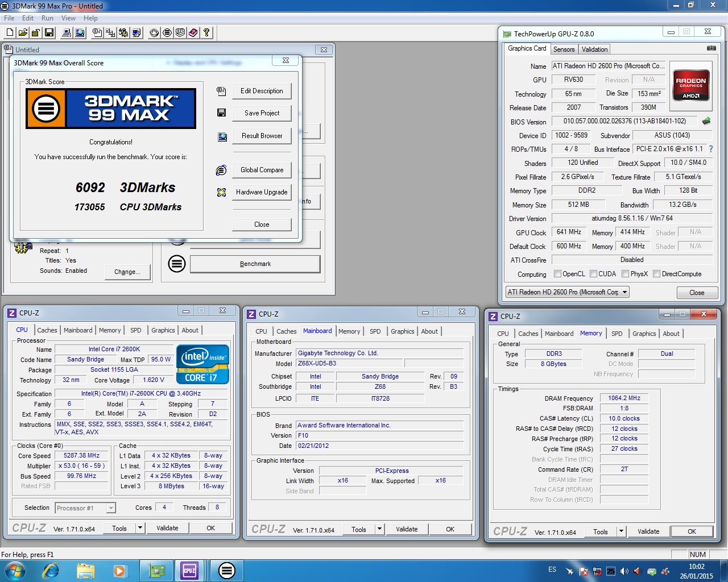The height and width of the screenshot is (582, 728).
Task: Open the Processor #1 selection dropdown
Action: click(x=85, y=508)
